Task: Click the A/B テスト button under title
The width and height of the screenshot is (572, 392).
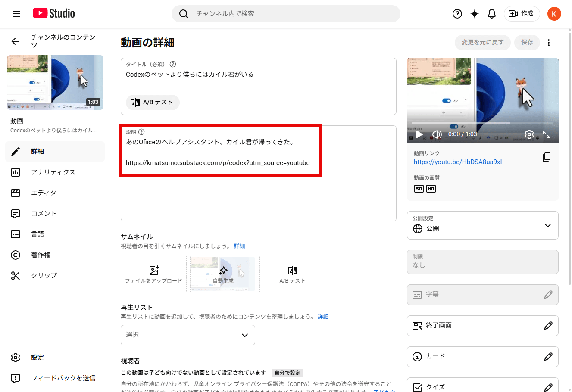Action: 153,103
